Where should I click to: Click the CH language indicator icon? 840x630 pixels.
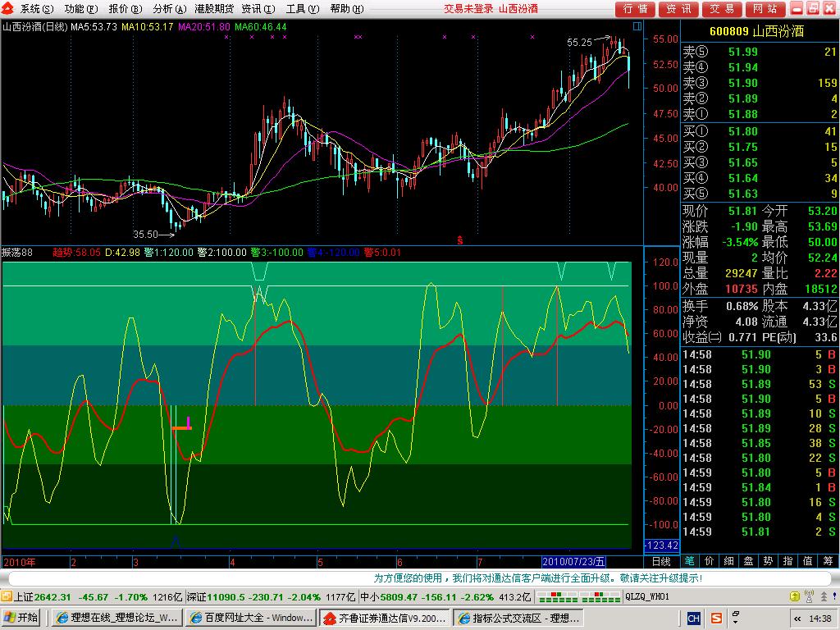(x=694, y=618)
